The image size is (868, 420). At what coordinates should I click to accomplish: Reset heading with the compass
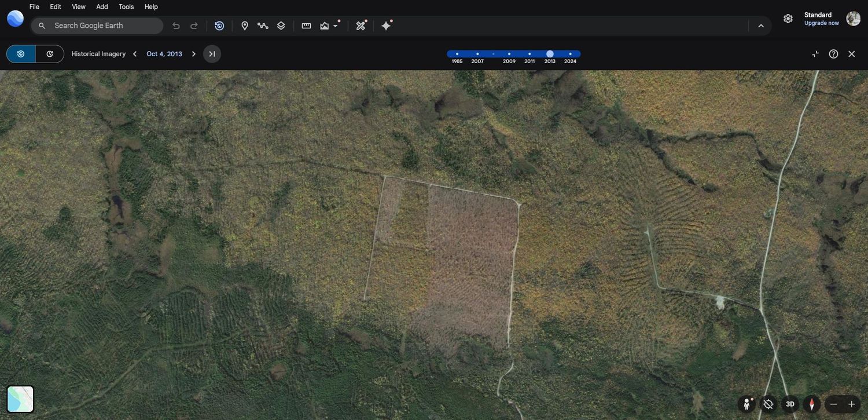(x=812, y=404)
